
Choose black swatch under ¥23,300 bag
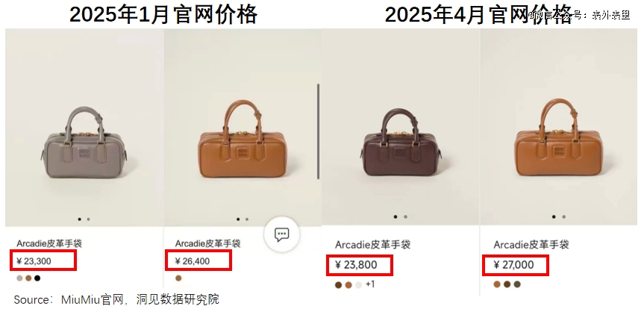(37, 278)
